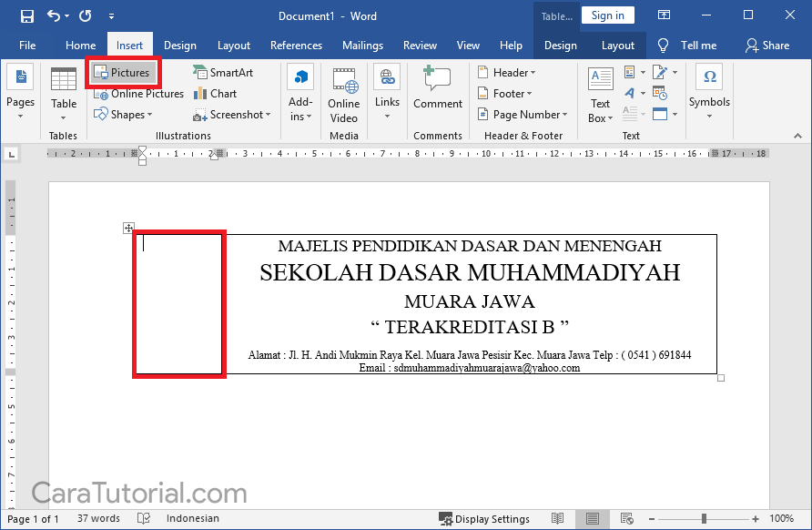Click the SEKOLAH DASAR MUHAMMADIYAH heading text
The image size is (812, 530).
(x=470, y=272)
